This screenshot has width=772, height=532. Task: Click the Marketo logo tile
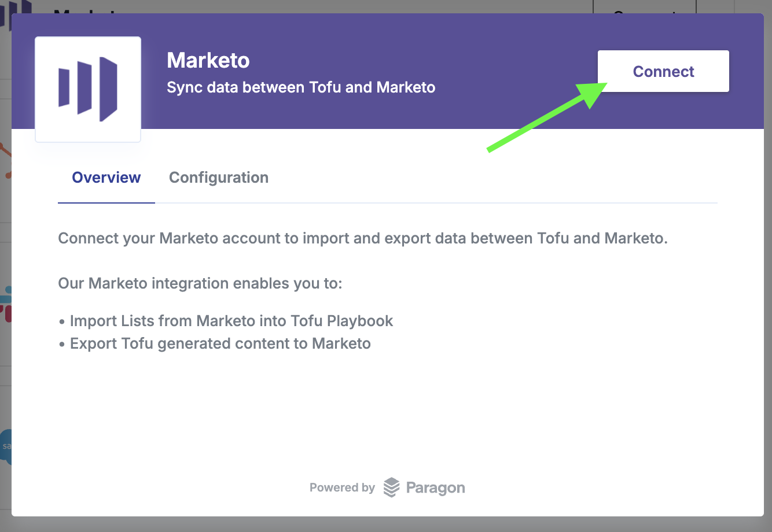click(x=88, y=90)
